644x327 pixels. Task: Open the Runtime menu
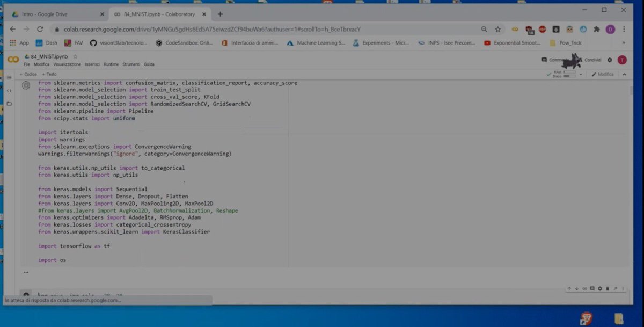pos(111,64)
